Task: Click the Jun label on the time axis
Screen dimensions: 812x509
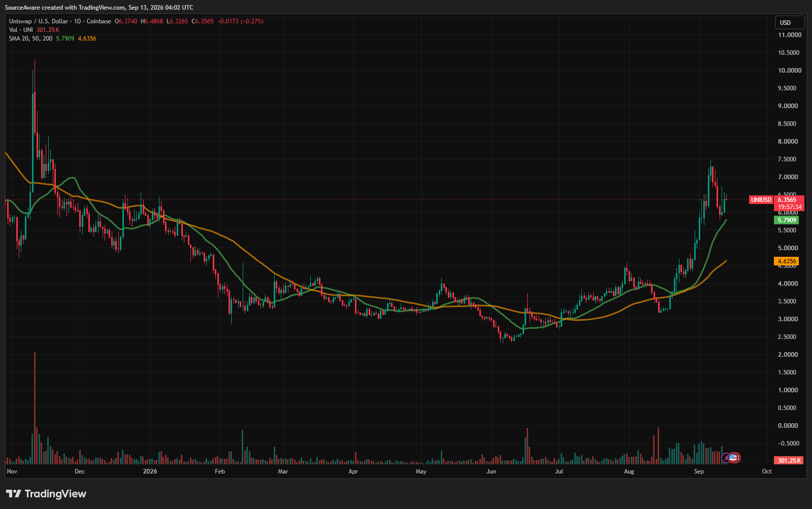Action: 491,471
